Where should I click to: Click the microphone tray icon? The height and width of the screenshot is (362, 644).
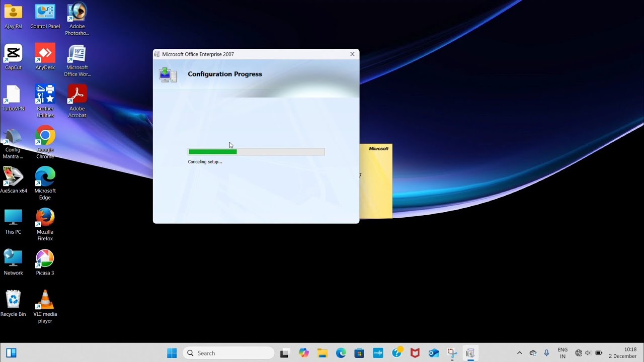[546, 353]
